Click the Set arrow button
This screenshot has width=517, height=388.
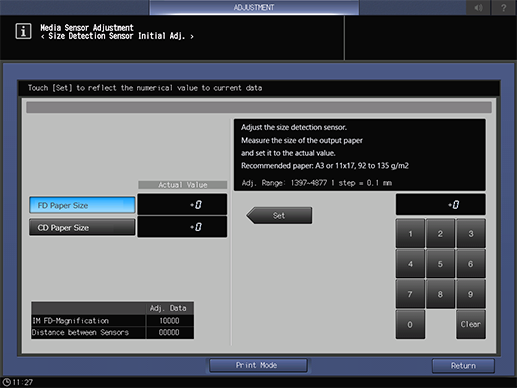tap(279, 215)
